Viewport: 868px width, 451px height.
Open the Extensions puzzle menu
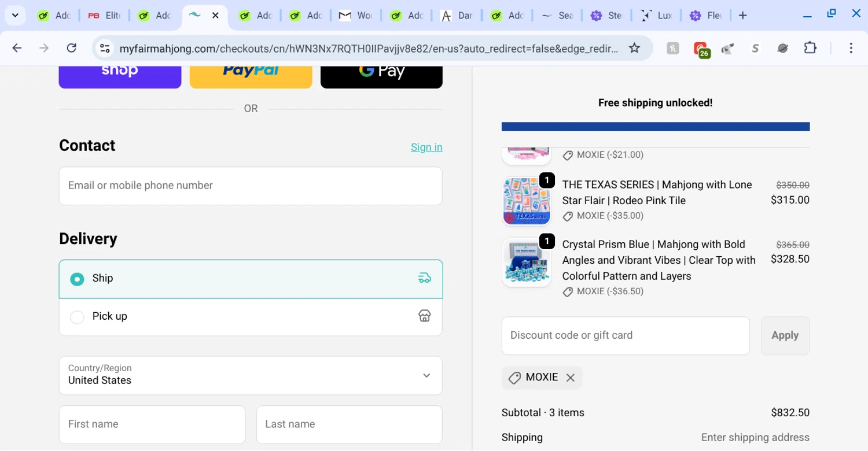click(x=810, y=48)
